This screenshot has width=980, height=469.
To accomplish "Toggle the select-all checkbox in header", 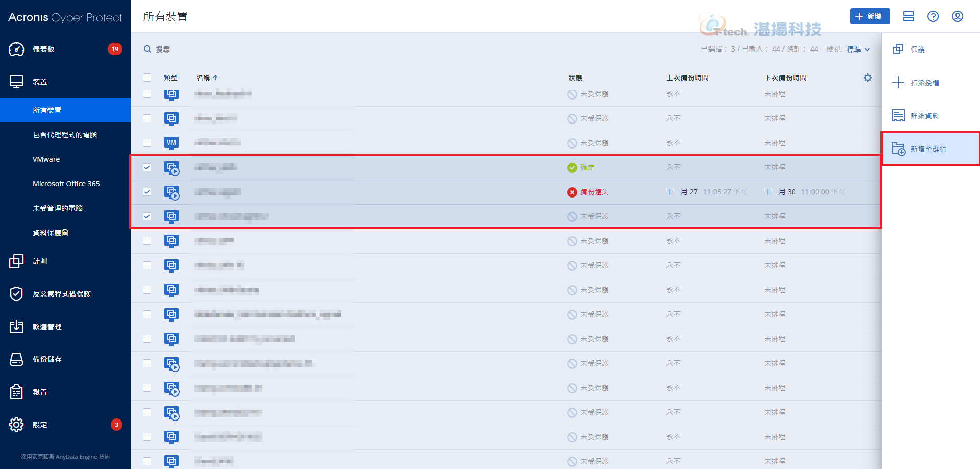I will click(x=147, y=78).
